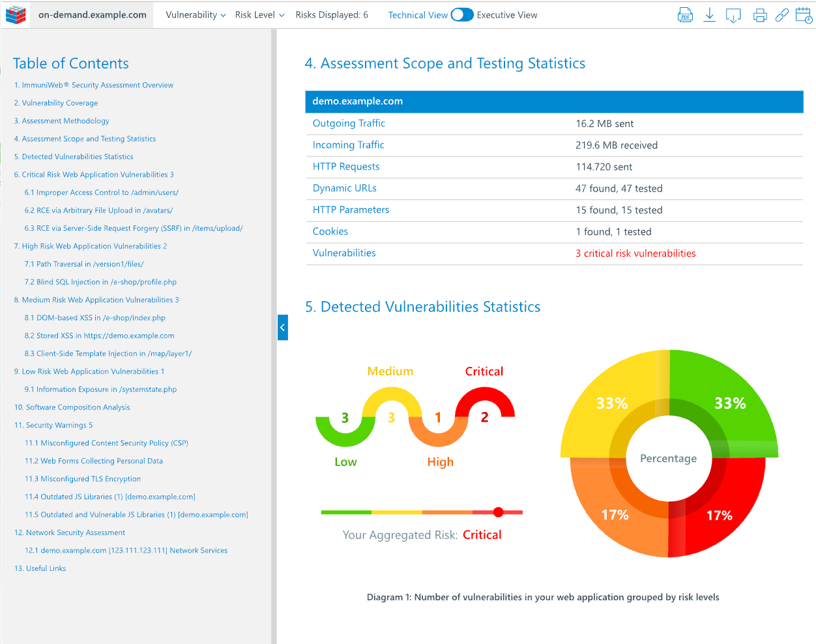The image size is (816, 644).
Task: Open Low Risk Web Application Vulnerabilities
Action: (x=89, y=372)
